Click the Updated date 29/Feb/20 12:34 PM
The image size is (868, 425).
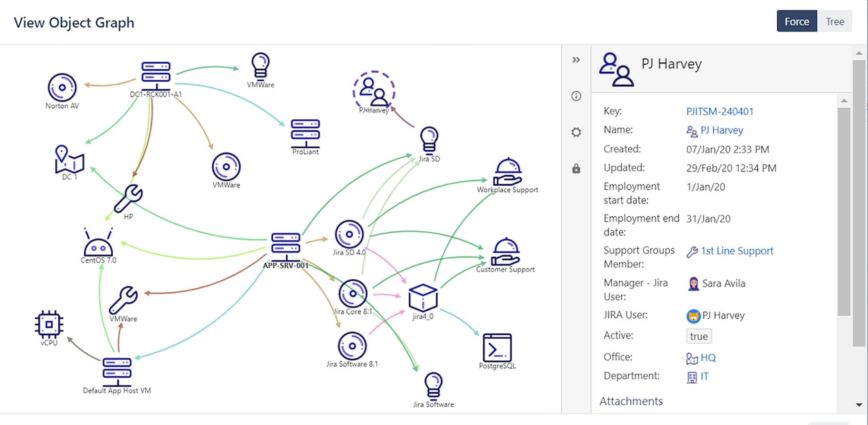[x=731, y=168]
